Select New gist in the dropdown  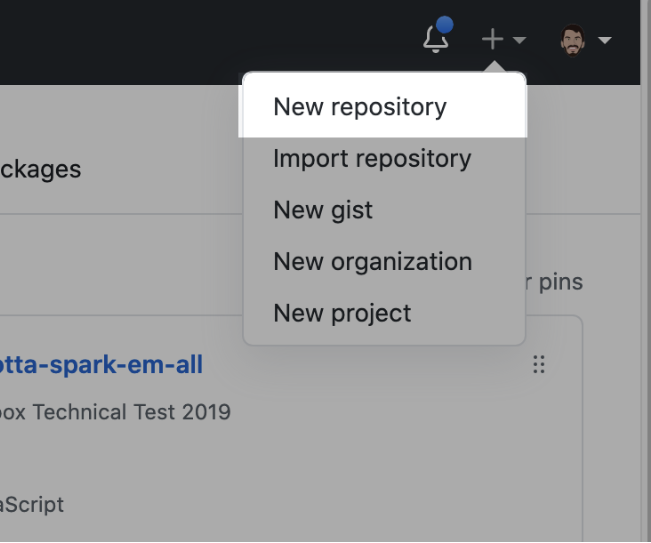[323, 210]
